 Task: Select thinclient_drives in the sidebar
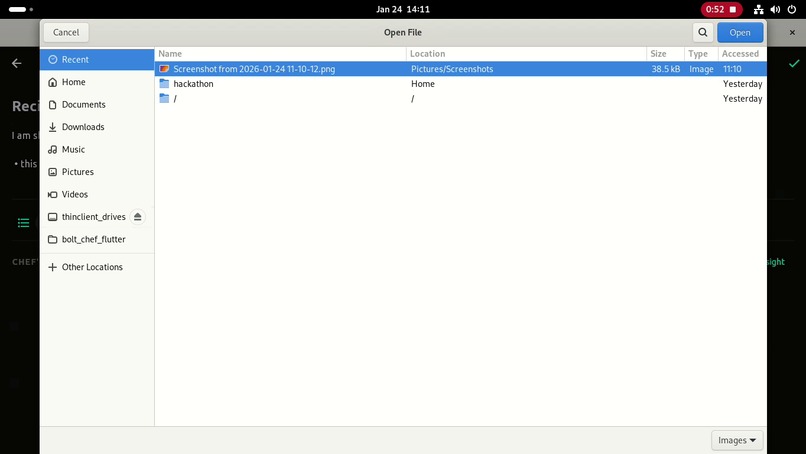pos(97,217)
